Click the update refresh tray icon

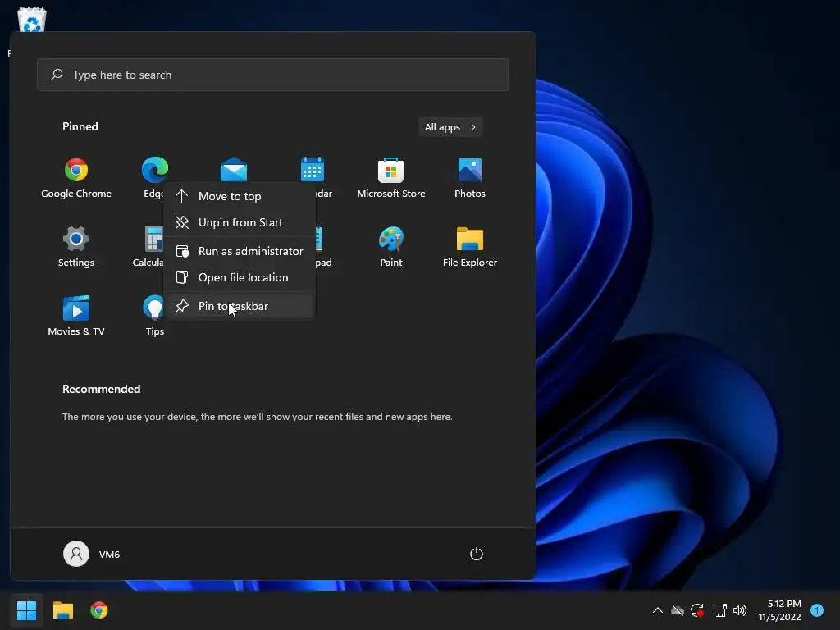pos(697,610)
